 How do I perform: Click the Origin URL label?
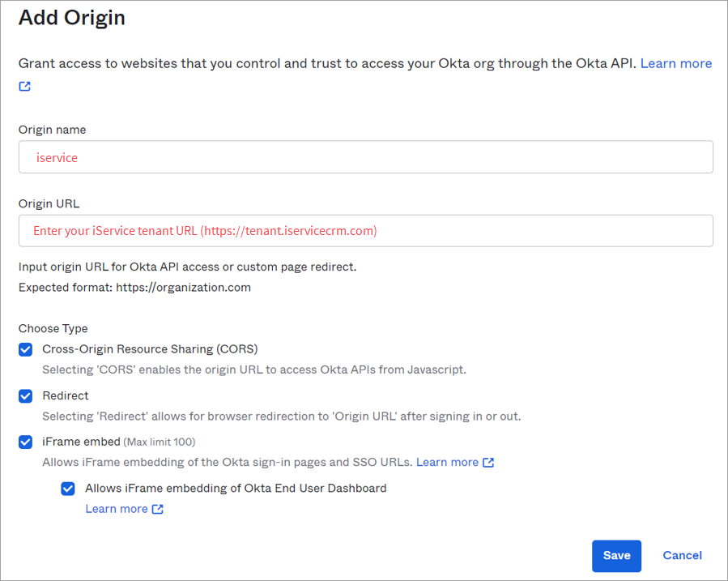point(49,203)
